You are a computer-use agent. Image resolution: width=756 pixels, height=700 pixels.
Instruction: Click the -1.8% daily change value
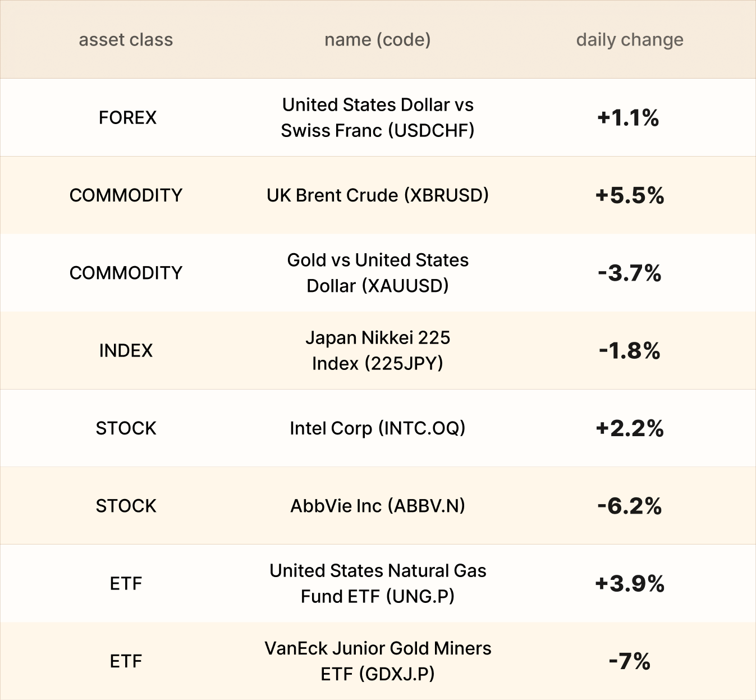point(629,351)
